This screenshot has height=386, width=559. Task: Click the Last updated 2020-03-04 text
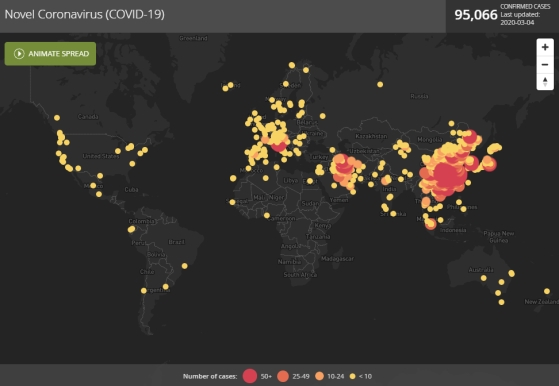(520, 19)
